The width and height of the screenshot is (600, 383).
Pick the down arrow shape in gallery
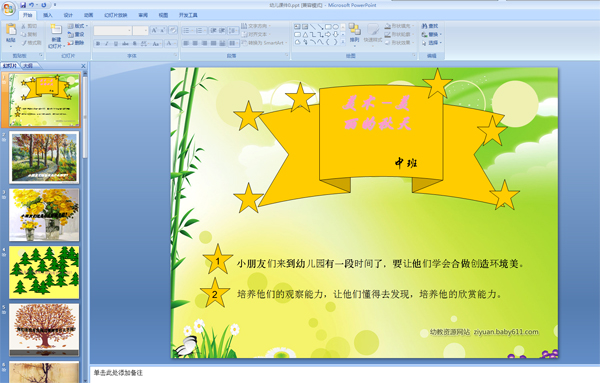[x=336, y=34]
